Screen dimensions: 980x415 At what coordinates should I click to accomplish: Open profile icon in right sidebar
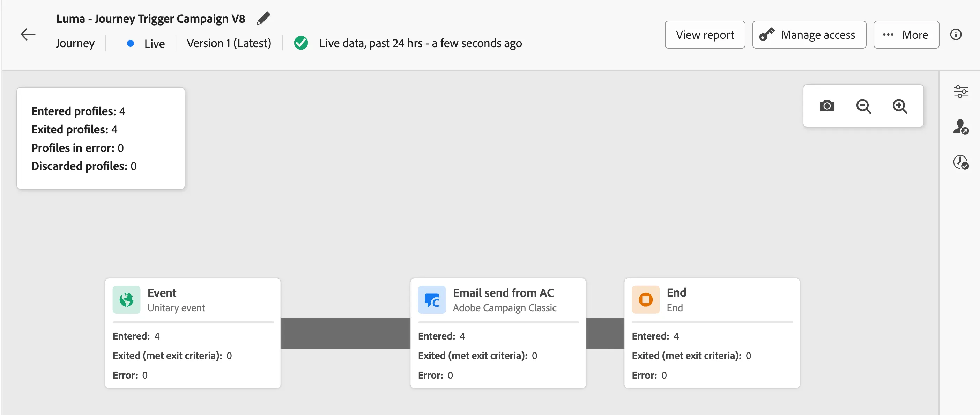[961, 127]
